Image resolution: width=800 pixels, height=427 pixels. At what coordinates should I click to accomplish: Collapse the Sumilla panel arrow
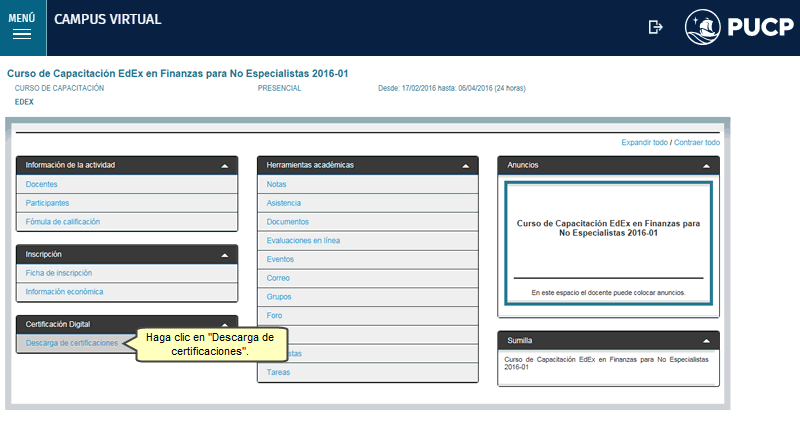(706, 341)
